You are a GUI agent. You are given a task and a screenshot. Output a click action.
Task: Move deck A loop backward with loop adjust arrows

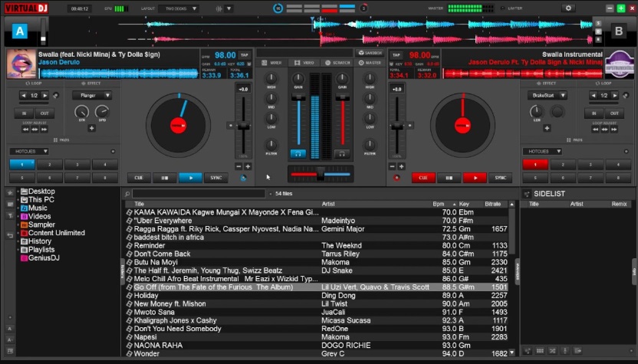[25, 130]
